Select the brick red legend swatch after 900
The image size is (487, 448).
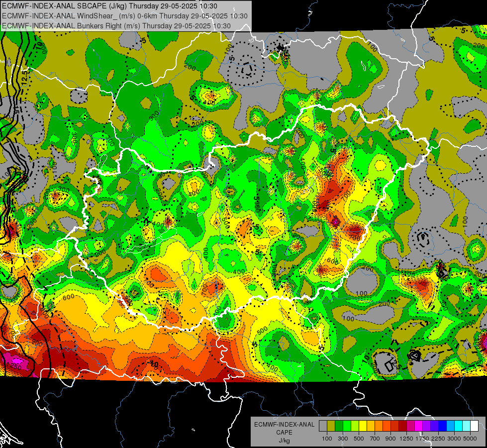395,426
